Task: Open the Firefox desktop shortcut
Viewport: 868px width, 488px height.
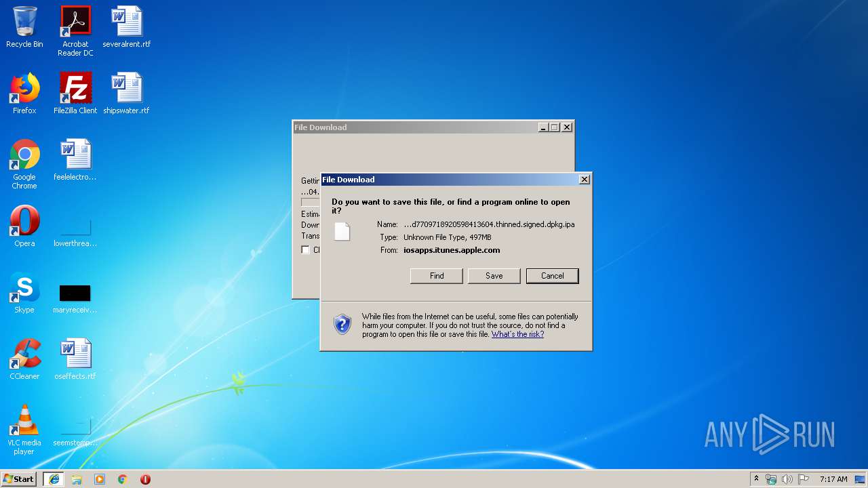Action: point(24,94)
